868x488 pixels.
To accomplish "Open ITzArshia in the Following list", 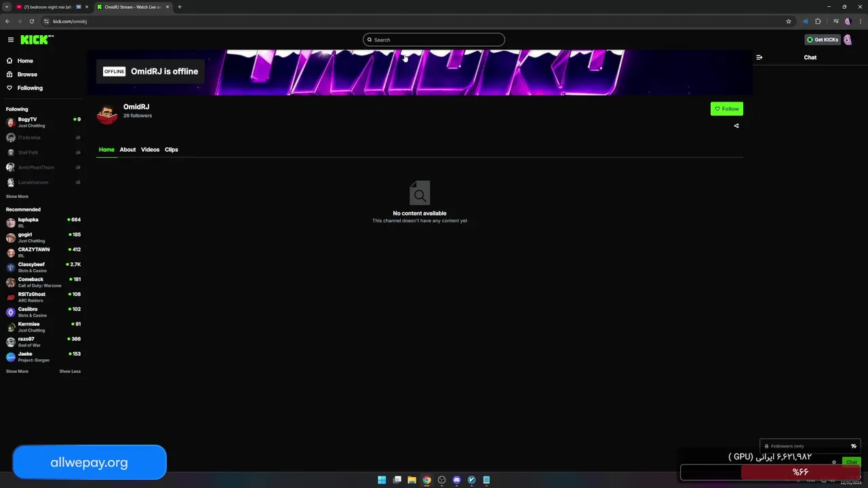I will tap(43, 138).
